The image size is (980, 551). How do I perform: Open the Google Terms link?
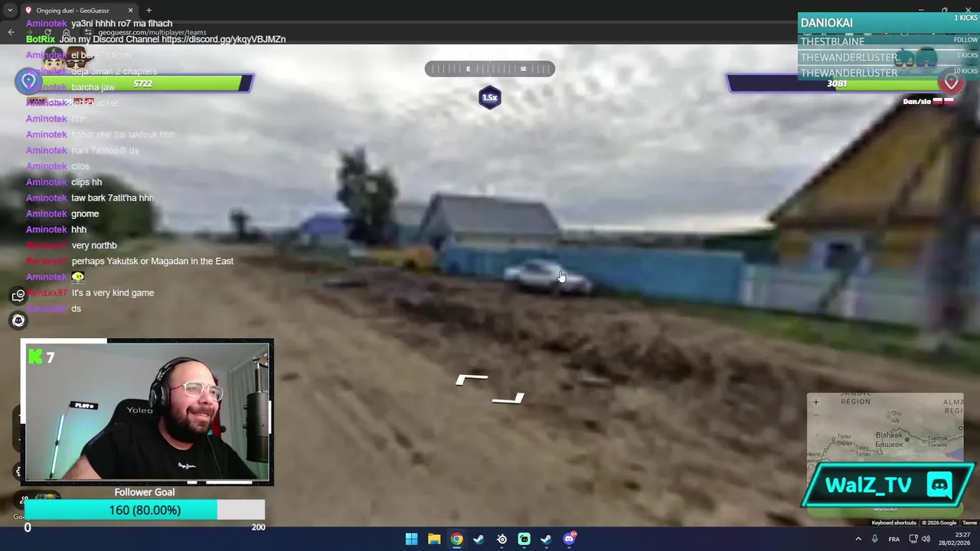click(969, 523)
